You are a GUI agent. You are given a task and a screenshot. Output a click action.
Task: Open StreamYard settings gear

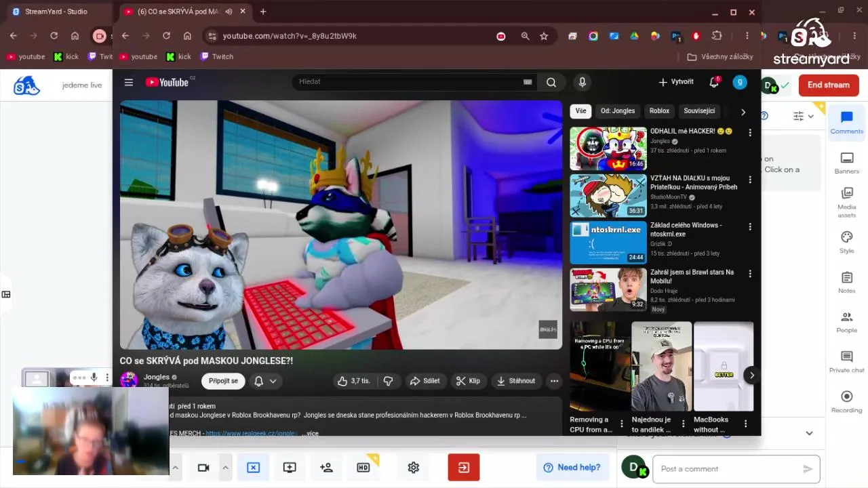tap(414, 468)
